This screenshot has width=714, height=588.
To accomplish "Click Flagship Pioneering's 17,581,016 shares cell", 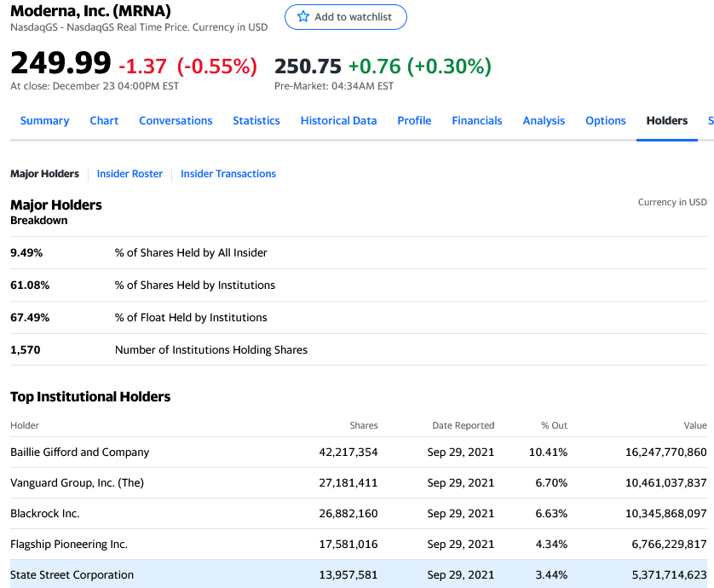I will click(x=348, y=545).
